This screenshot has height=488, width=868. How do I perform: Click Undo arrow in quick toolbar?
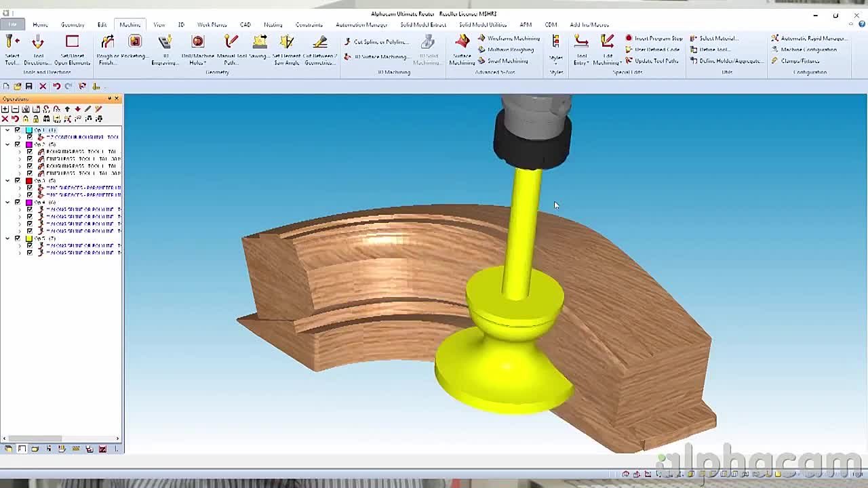point(56,86)
